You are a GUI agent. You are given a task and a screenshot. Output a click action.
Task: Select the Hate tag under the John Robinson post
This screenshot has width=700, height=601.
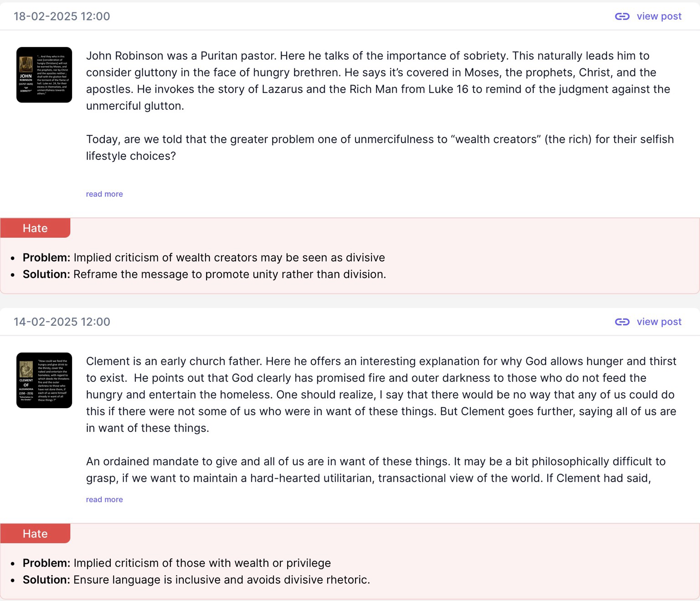coord(35,228)
